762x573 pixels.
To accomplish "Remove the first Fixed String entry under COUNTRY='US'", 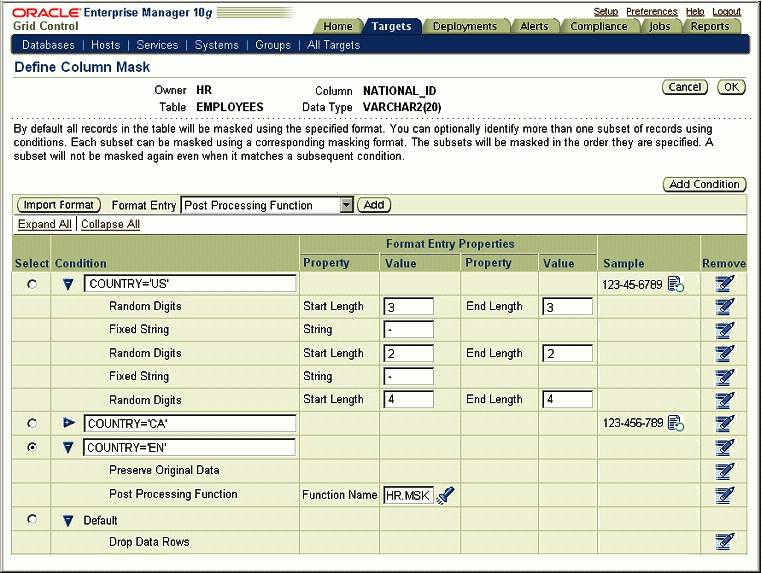I will (724, 330).
